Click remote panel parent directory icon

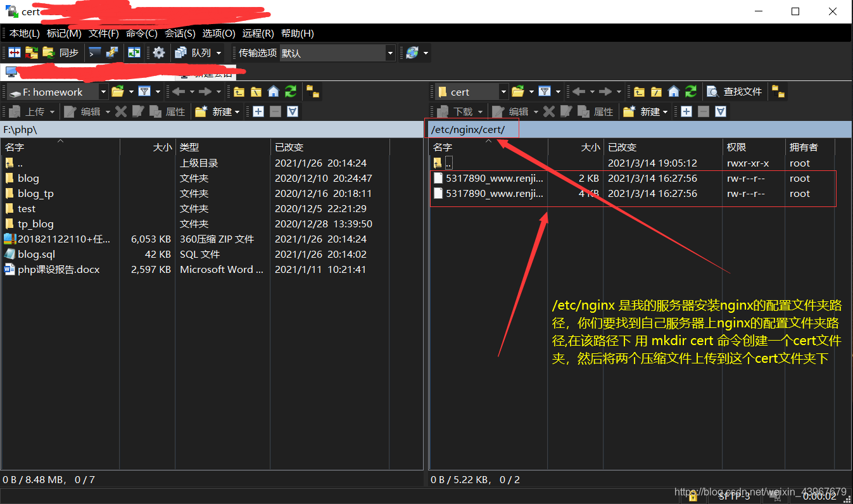coord(639,92)
